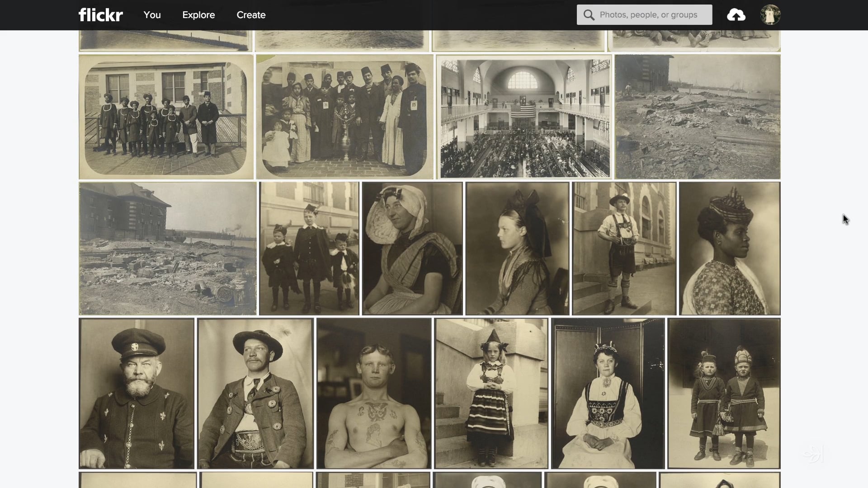Open the little girl in striped skirt photo
The width and height of the screenshot is (868, 488).
tap(491, 393)
